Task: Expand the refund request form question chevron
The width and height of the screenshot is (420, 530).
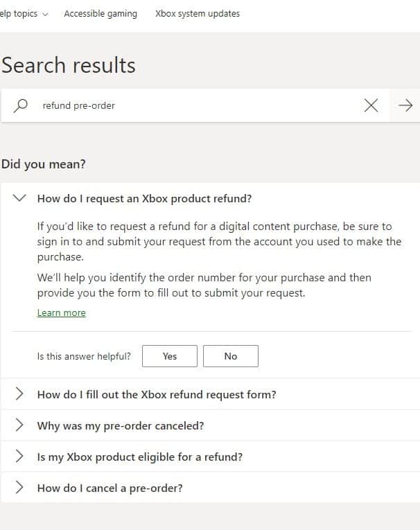Action: [19, 394]
